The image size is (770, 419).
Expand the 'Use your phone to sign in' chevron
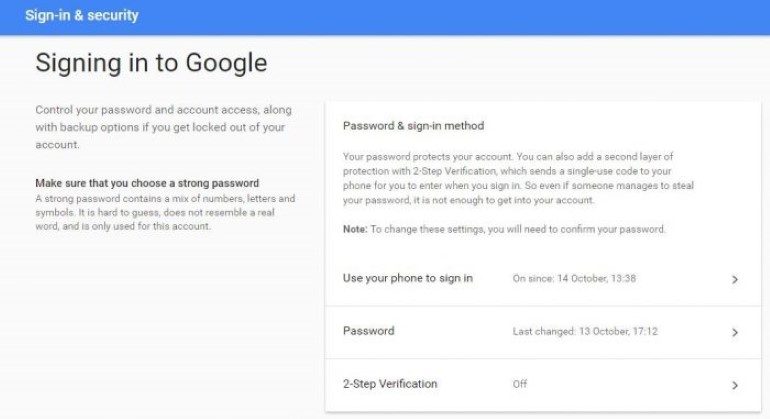click(735, 279)
